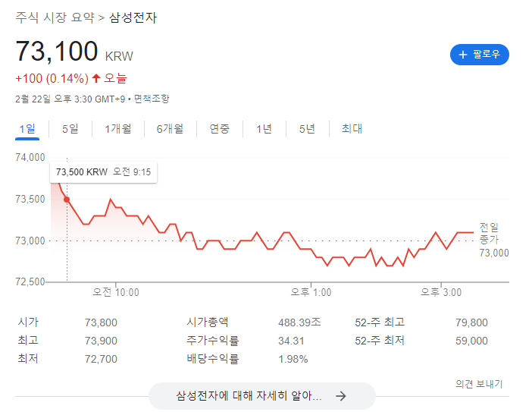Click the 오후 1:00 axis label

(311, 292)
